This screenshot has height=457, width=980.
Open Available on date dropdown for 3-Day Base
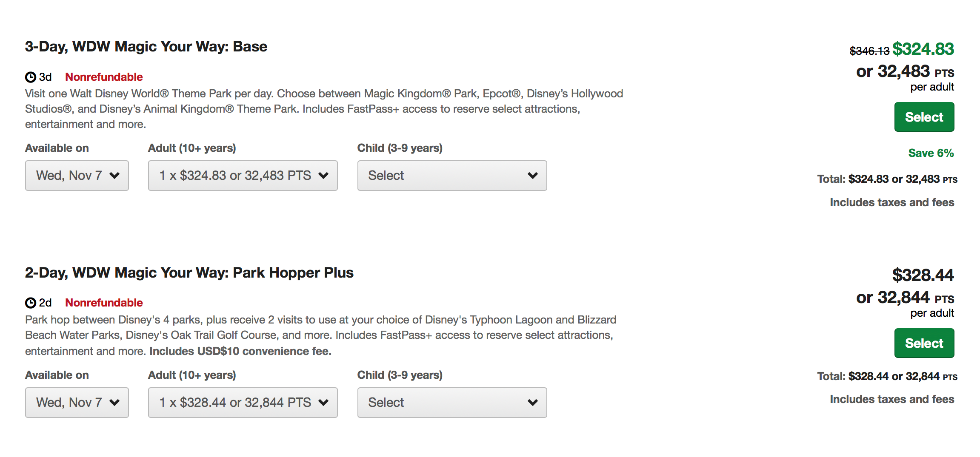pyautogui.click(x=77, y=176)
